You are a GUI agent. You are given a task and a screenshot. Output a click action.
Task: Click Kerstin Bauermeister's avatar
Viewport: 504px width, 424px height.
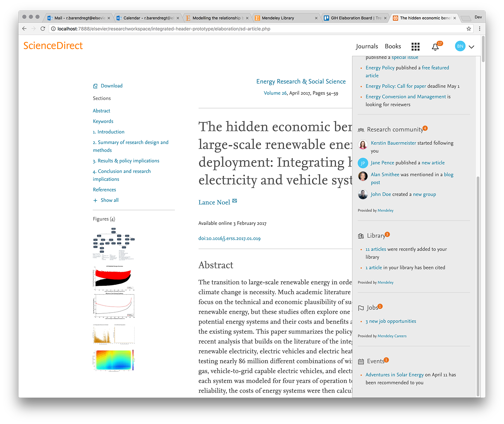click(363, 145)
